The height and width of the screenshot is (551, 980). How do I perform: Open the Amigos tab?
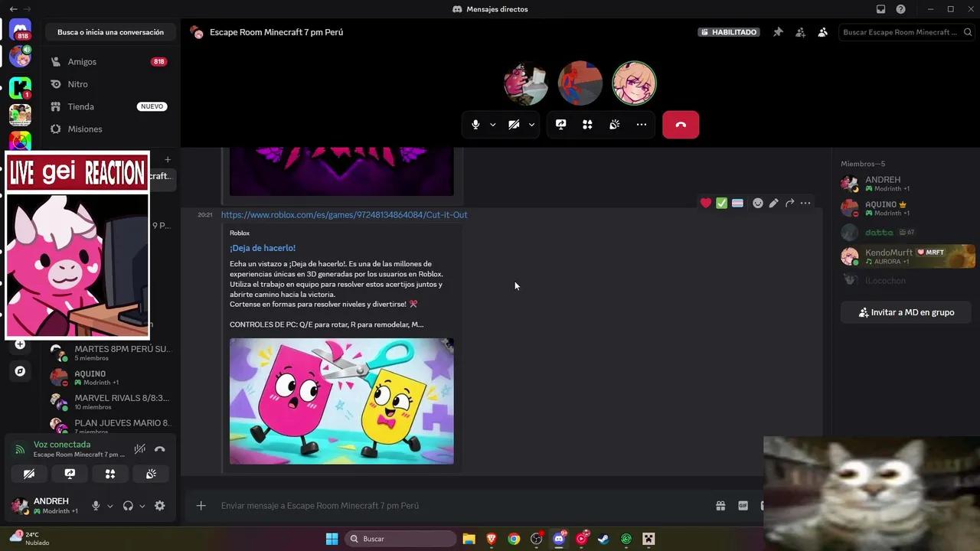[x=109, y=62]
